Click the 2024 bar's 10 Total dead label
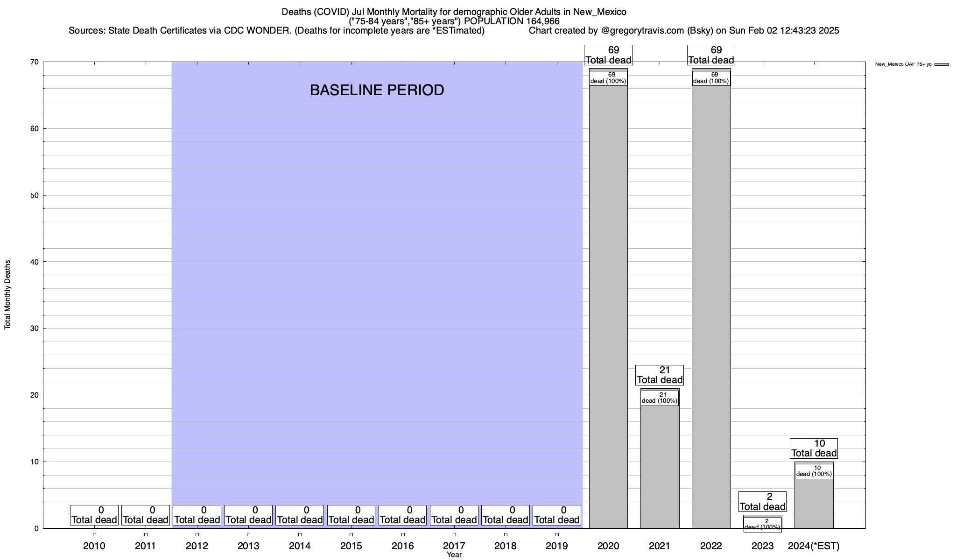This screenshot has height=560, width=956. 814,448
